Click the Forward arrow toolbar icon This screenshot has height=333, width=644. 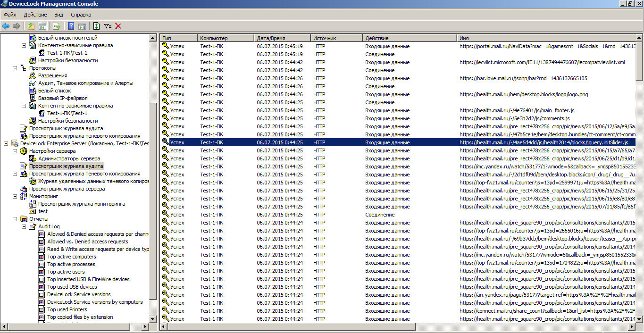pos(17,26)
